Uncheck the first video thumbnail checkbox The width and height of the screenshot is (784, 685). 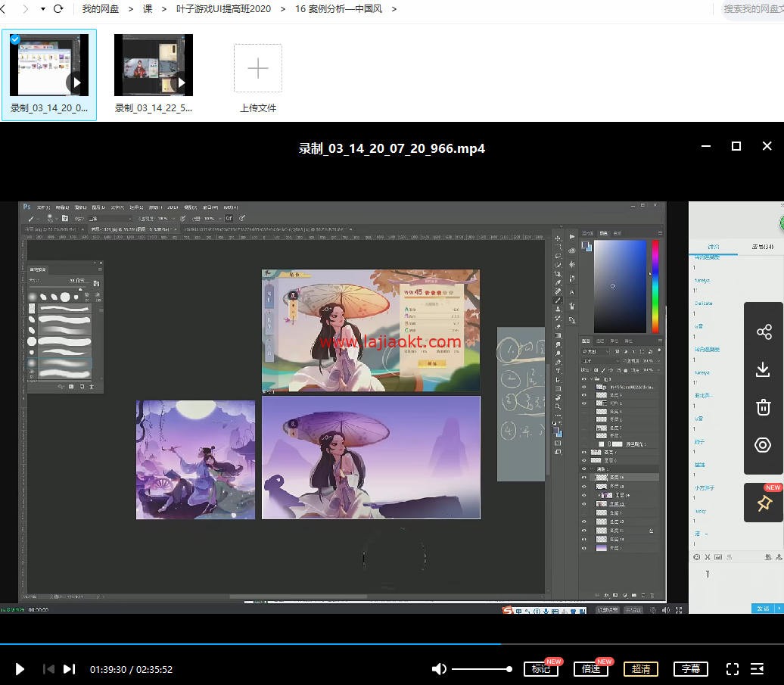click(15, 39)
